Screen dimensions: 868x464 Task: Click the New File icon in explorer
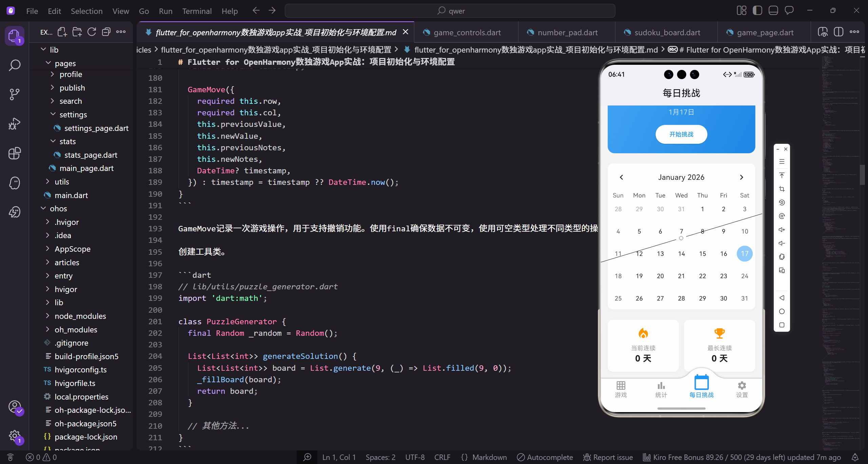pyautogui.click(x=62, y=32)
